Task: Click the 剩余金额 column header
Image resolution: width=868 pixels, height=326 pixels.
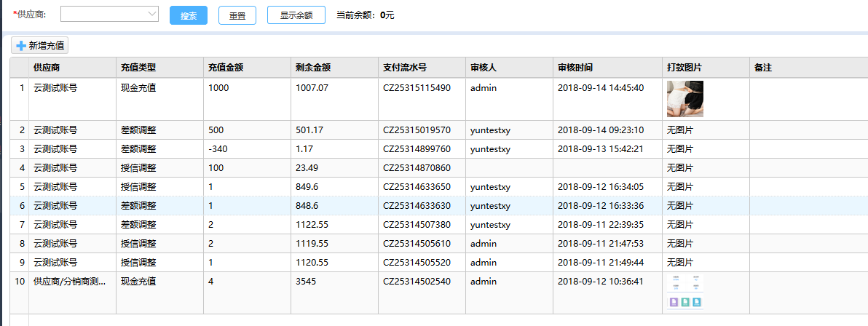Action: [313, 68]
